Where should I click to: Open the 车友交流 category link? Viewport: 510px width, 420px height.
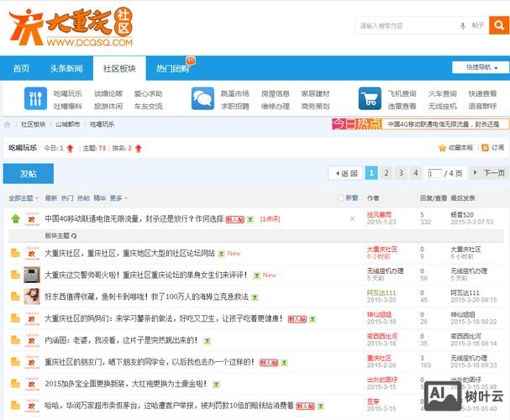tap(149, 106)
